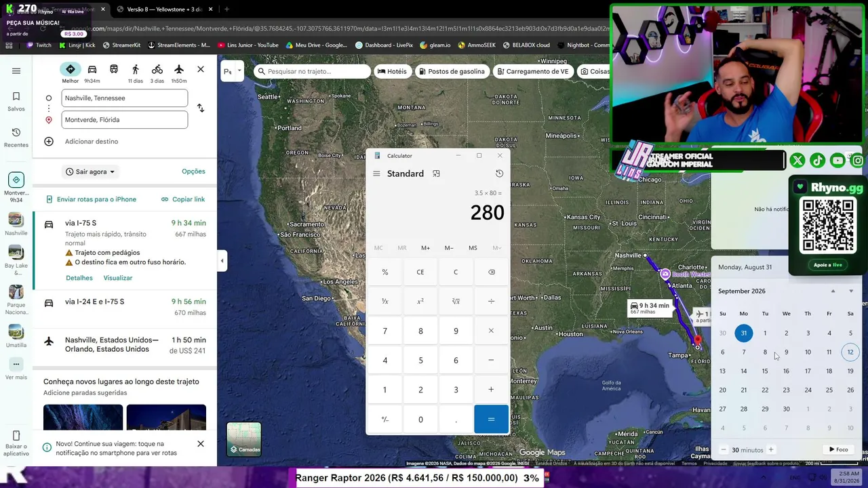
Task: Open the Pt language dropdown arrow
Action: (x=239, y=71)
